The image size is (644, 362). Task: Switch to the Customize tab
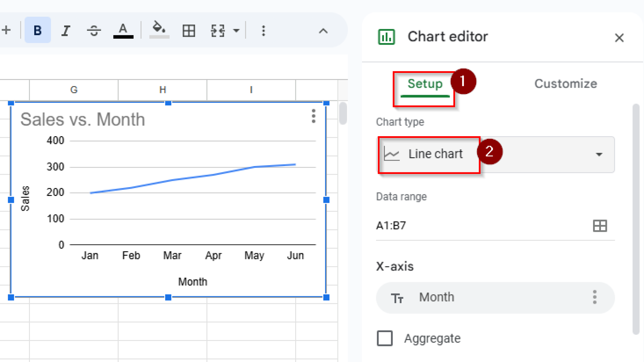click(565, 84)
